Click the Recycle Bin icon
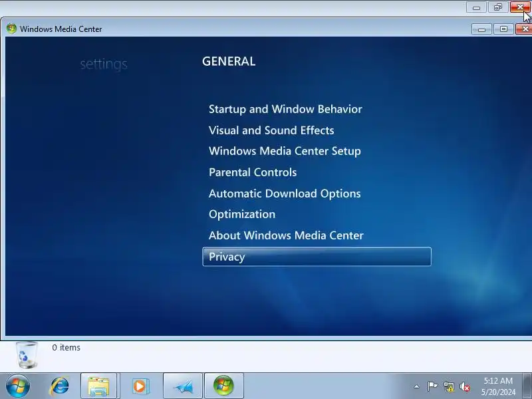 pos(27,355)
